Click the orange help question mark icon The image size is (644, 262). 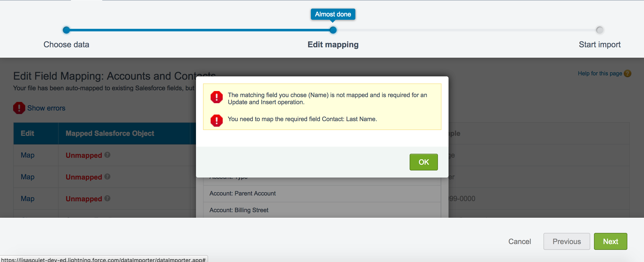click(627, 74)
